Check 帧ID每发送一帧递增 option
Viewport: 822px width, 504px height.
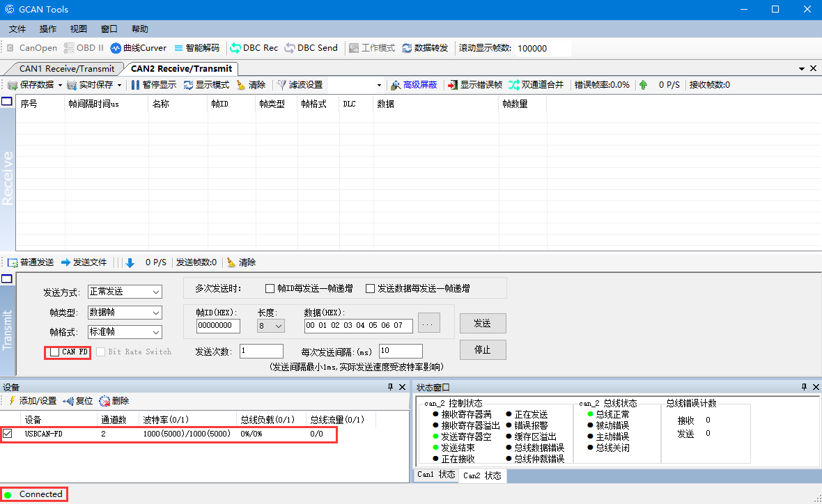pos(270,288)
